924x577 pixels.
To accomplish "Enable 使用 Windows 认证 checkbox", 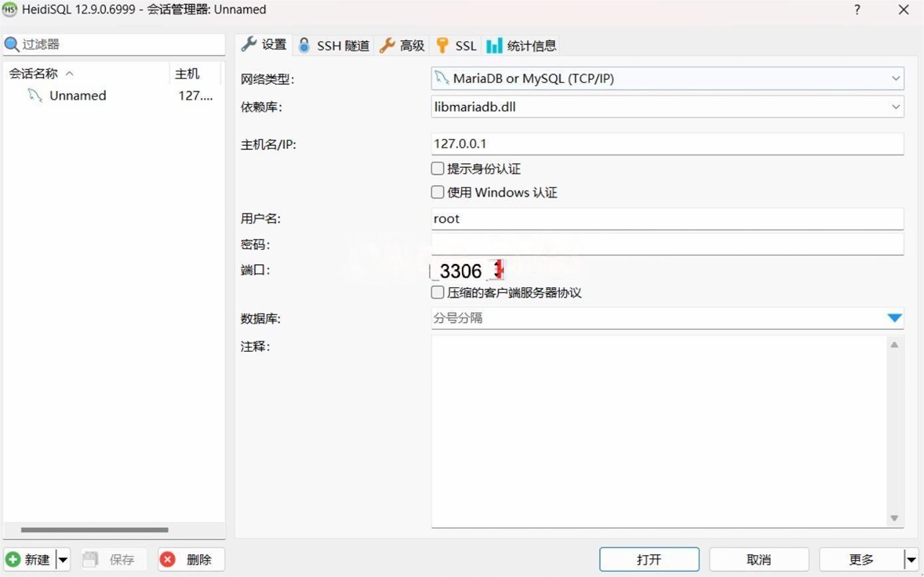I will pyautogui.click(x=437, y=192).
